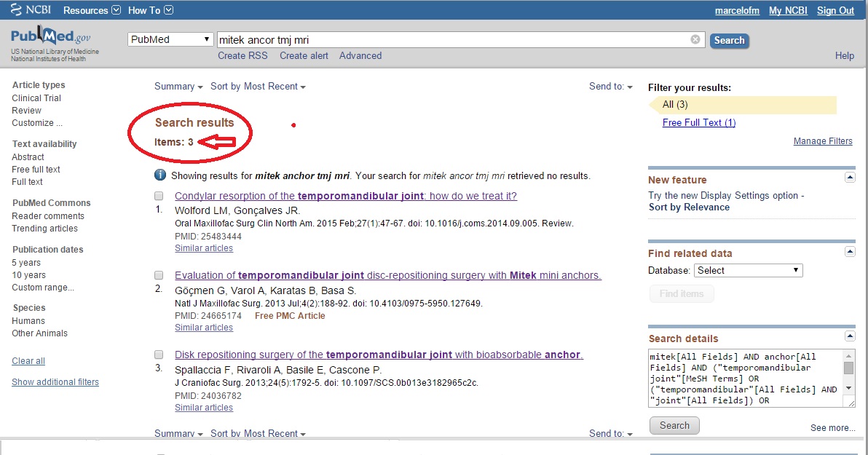Viewport: 868px width, 455px height.
Task: Select Free Full Text (1) filter
Action: (x=699, y=122)
